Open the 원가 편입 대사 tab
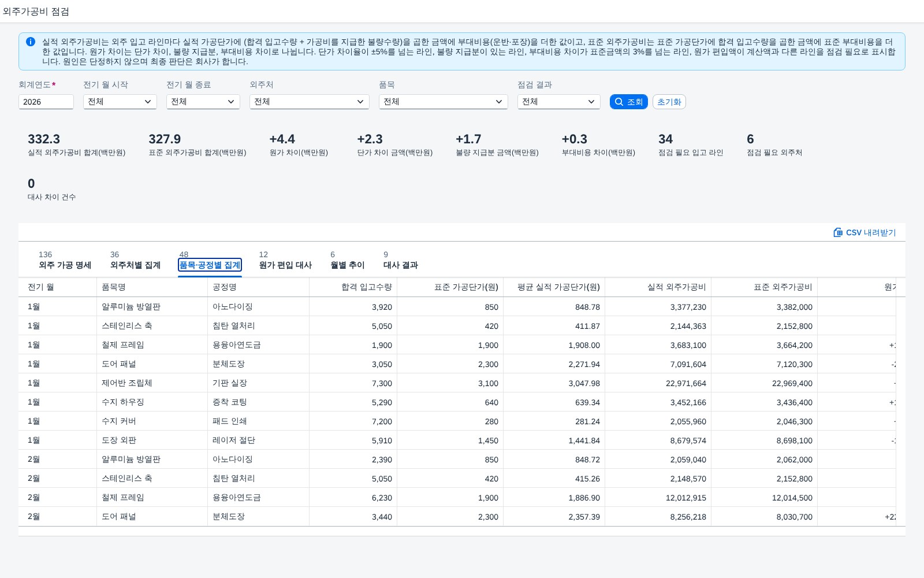The height and width of the screenshot is (578, 924). coord(285,265)
